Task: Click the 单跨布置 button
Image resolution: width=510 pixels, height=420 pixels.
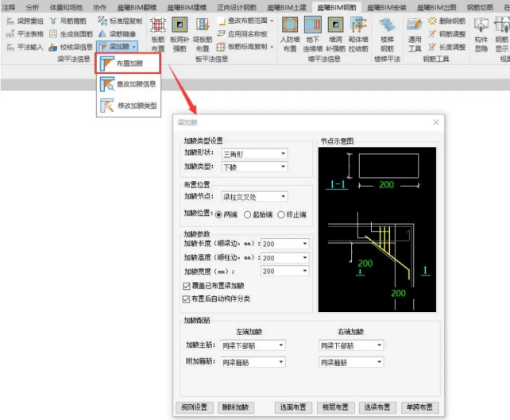Action: tap(419, 407)
